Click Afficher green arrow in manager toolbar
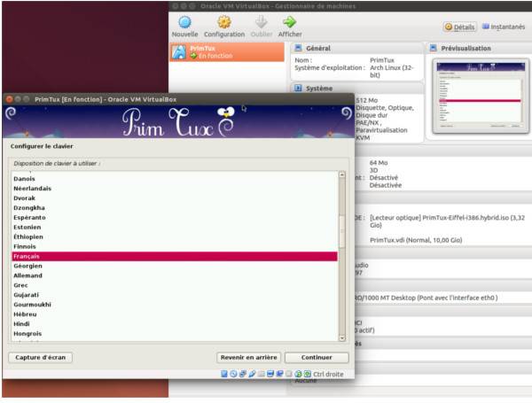 pos(289,22)
